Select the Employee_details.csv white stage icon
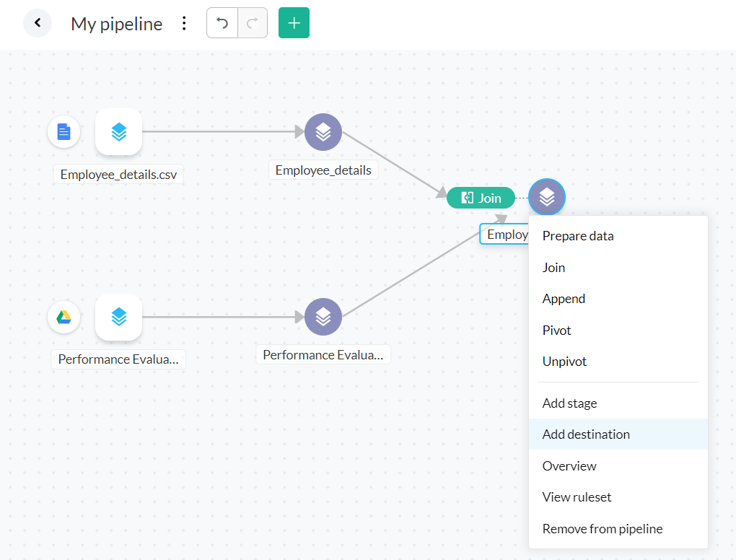Image resolution: width=736 pixels, height=560 pixels. [118, 132]
